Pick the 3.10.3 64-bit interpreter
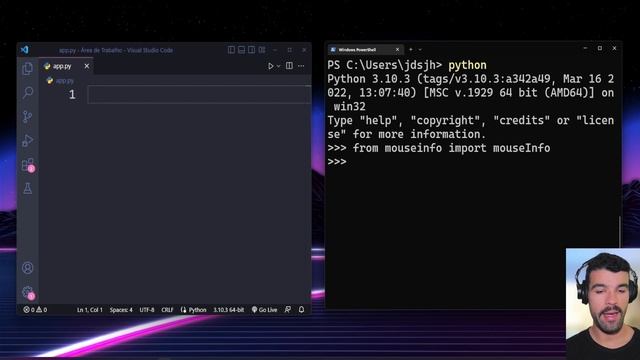Viewport: 640px width, 360px height. pyautogui.click(x=229, y=310)
